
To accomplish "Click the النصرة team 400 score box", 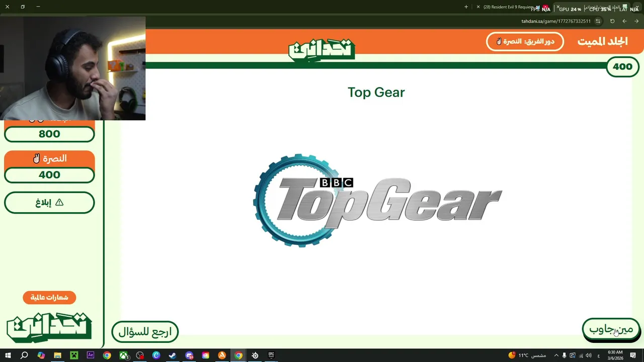I will coord(49,175).
